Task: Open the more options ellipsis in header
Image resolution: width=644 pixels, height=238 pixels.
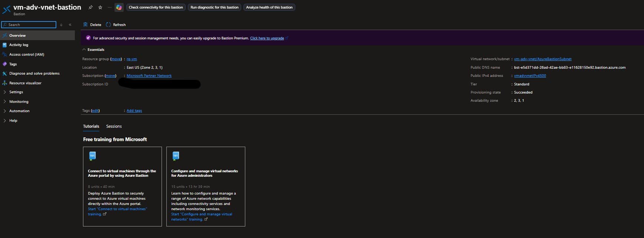Action: coord(109,7)
